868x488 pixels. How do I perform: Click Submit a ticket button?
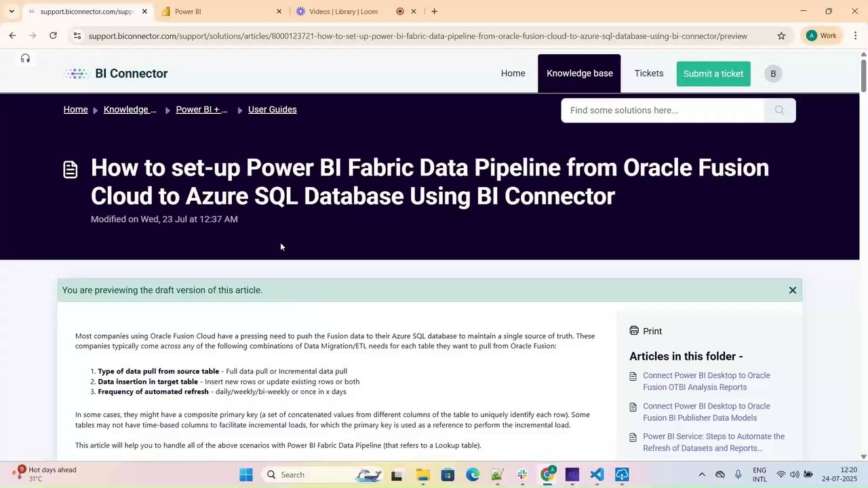pyautogui.click(x=713, y=74)
